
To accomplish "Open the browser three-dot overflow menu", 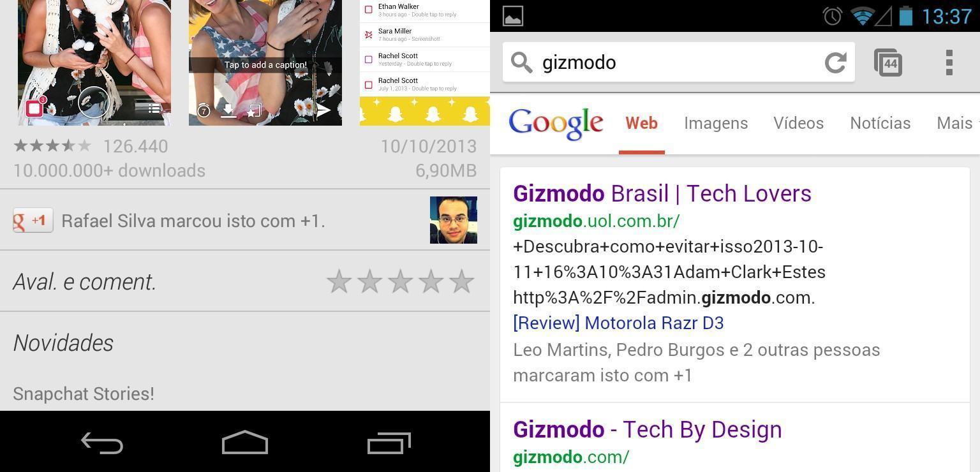I will click(949, 63).
